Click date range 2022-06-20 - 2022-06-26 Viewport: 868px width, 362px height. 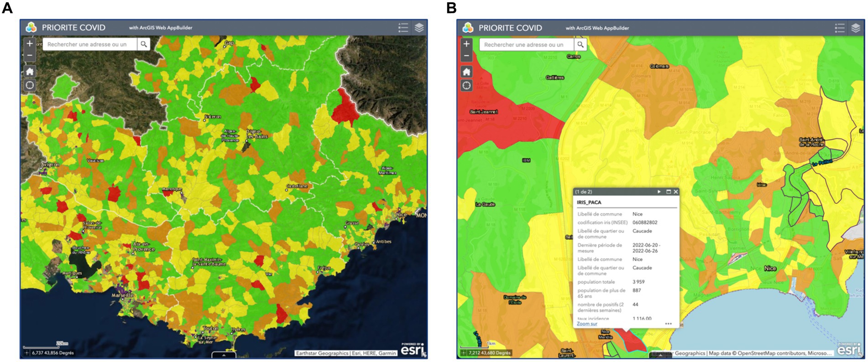tap(646, 248)
